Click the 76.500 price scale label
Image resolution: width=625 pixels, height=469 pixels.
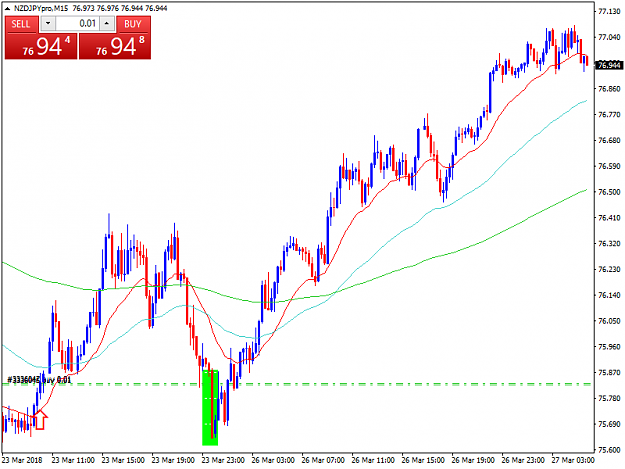click(609, 192)
